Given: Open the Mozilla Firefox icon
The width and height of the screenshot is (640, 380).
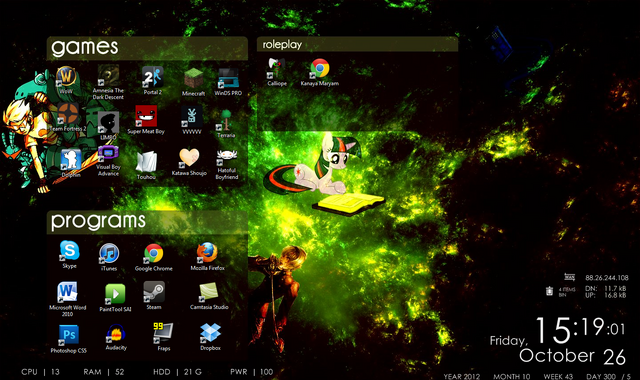Looking at the screenshot, I should 207,256.
